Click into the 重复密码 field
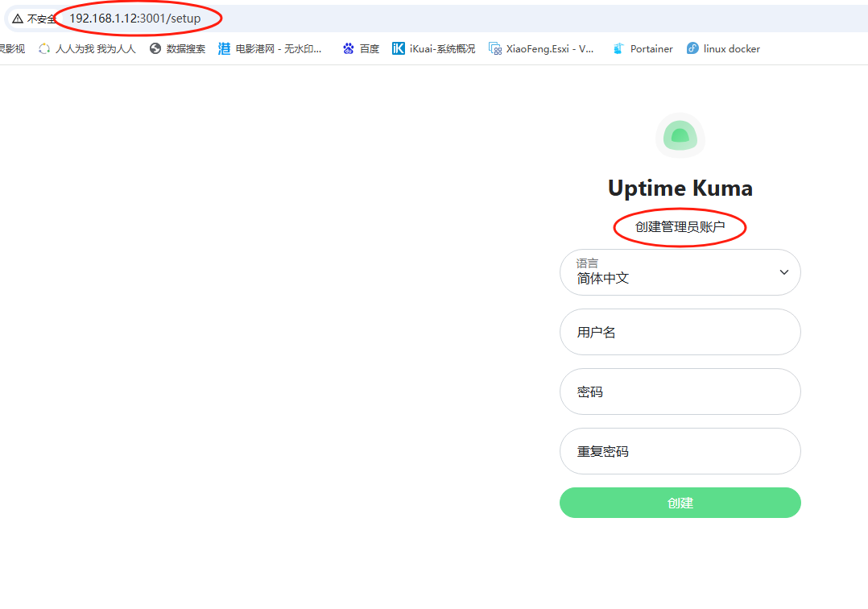 [x=680, y=451]
